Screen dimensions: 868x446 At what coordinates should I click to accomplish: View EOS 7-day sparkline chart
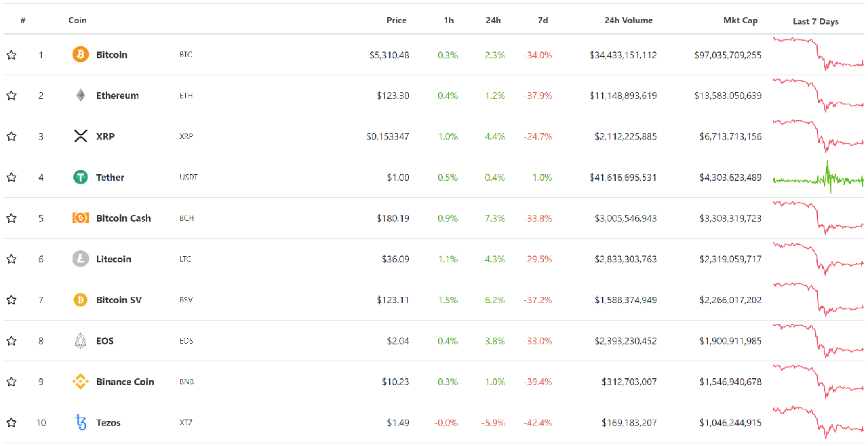(818, 341)
